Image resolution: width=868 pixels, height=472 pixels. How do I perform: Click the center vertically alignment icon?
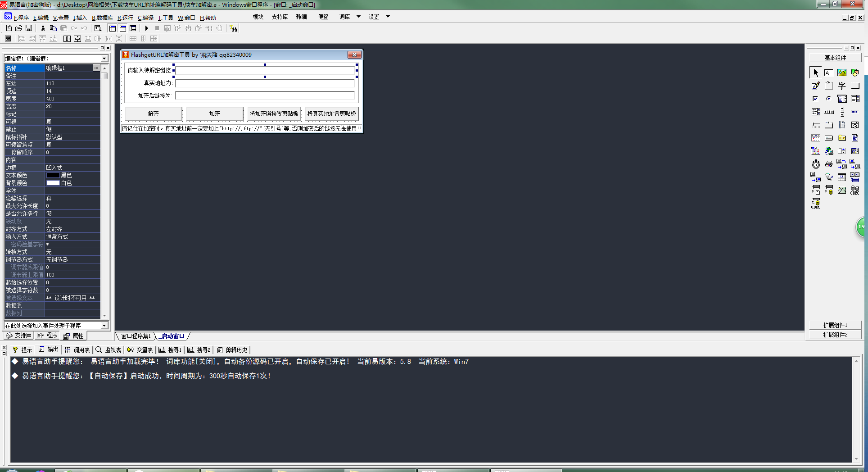pyautogui.click(x=77, y=39)
